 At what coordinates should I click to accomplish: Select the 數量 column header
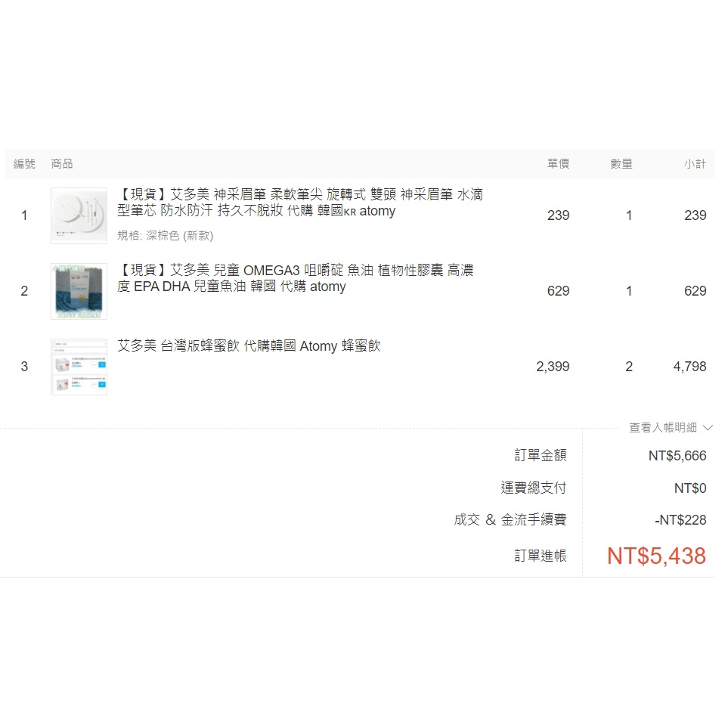621,164
